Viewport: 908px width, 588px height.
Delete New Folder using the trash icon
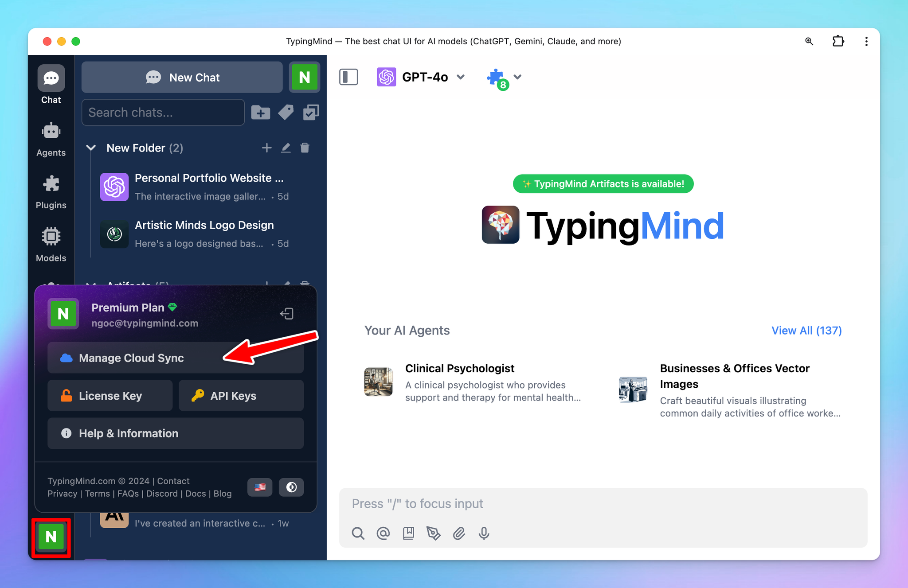point(305,148)
